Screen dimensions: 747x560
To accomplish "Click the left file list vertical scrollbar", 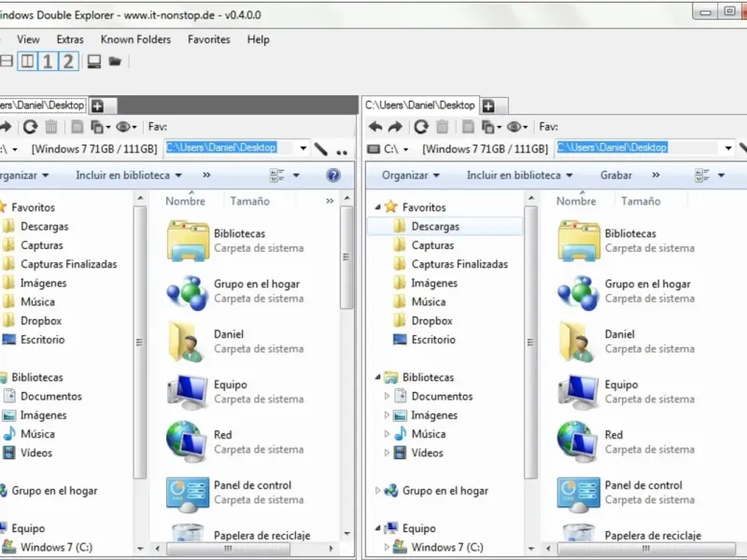I will pos(346,259).
